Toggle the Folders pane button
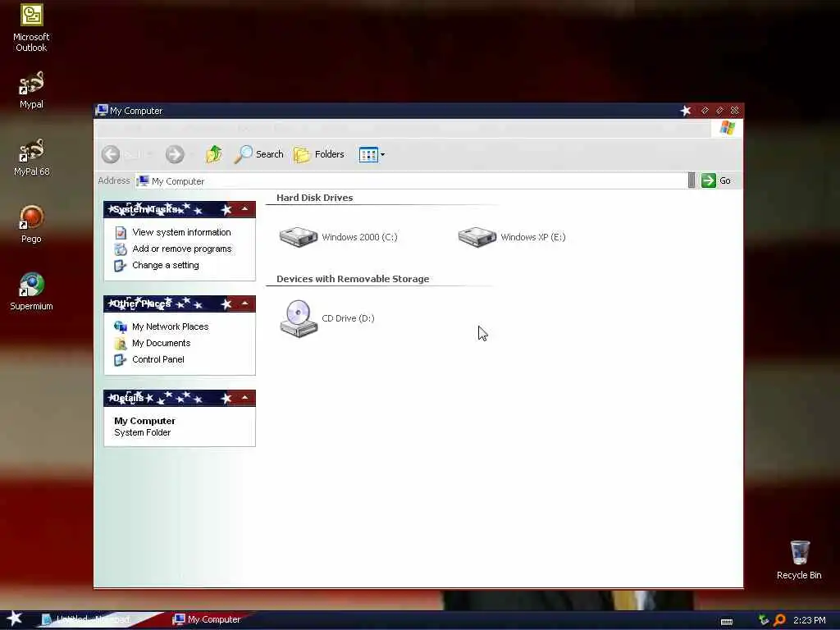 pos(319,154)
